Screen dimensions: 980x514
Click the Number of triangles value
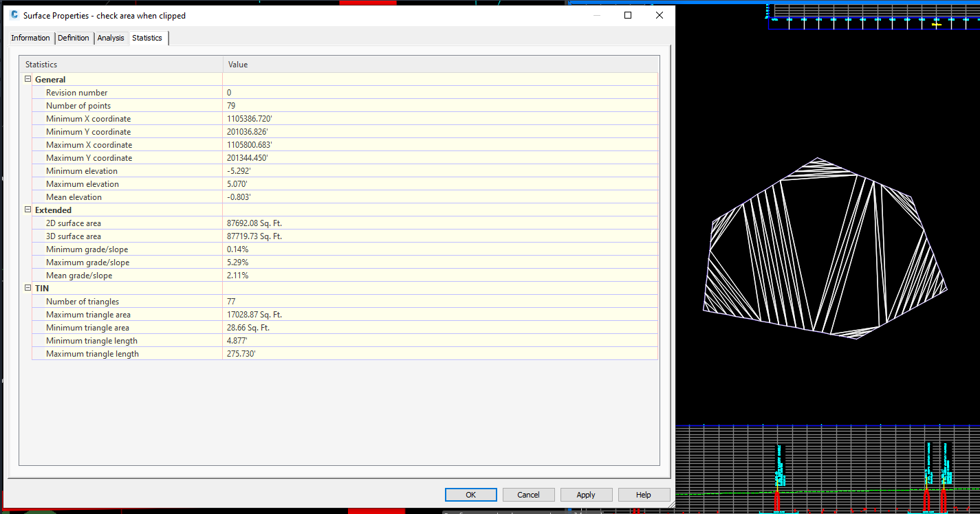232,301
